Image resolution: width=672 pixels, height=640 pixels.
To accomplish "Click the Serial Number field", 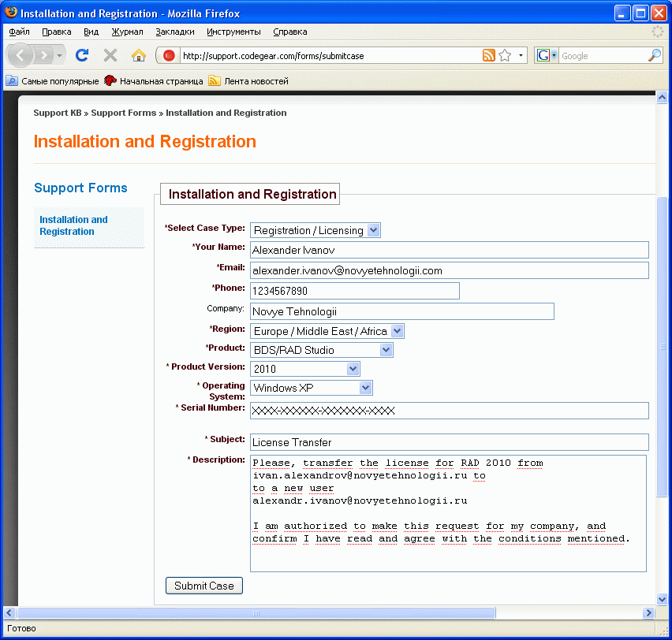I will click(449, 411).
